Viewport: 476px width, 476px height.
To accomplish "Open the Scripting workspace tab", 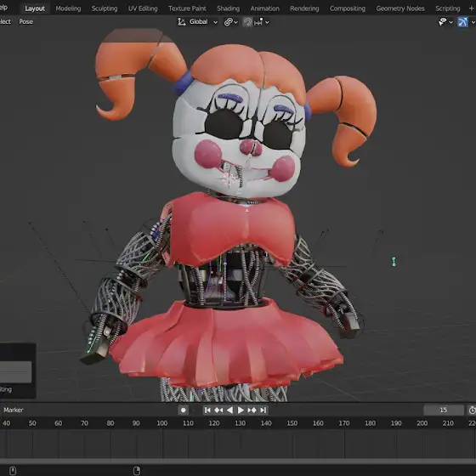I will pyautogui.click(x=447, y=8).
